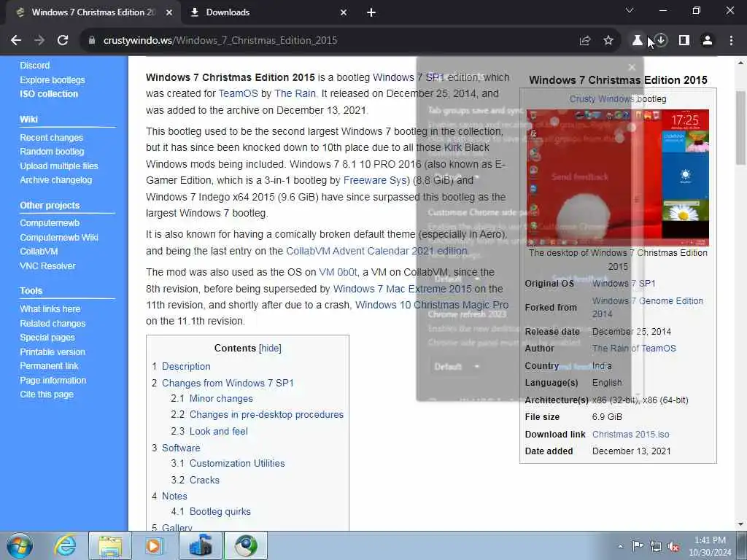Open the Chrome profile avatar icon
This screenshot has width=747, height=560.
pos(708,41)
